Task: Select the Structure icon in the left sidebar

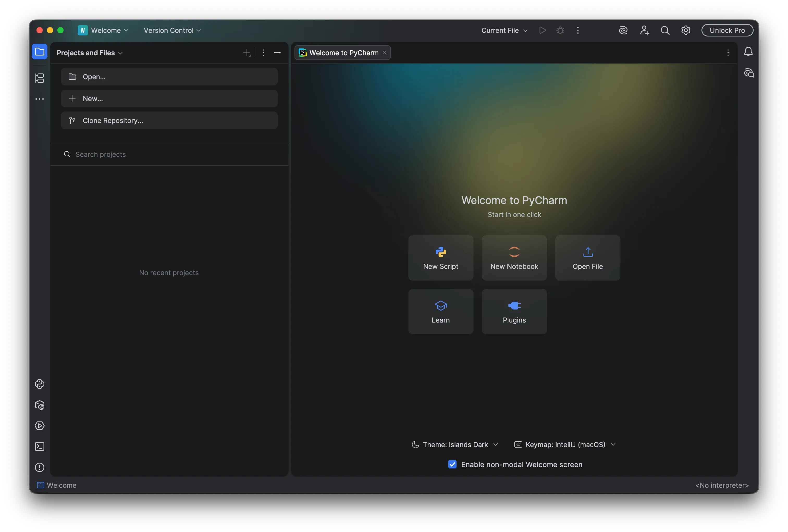Action: (x=40, y=78)
